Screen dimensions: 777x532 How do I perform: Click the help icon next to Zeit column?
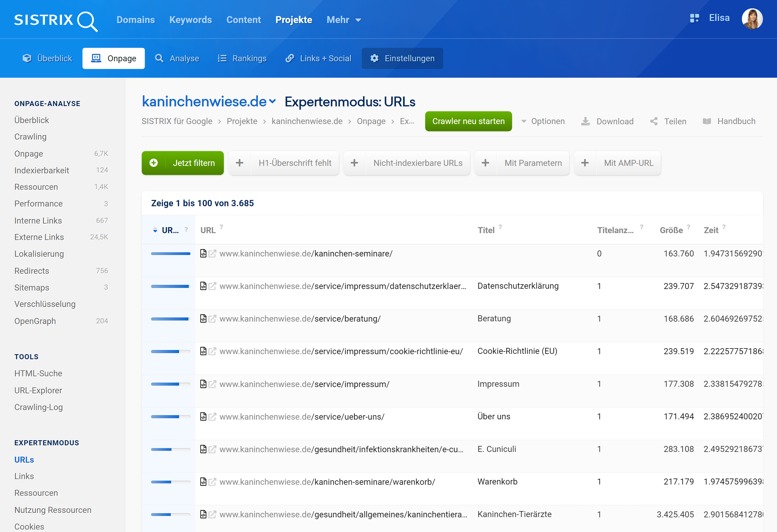pyautogui.click(x=724, y=227)
